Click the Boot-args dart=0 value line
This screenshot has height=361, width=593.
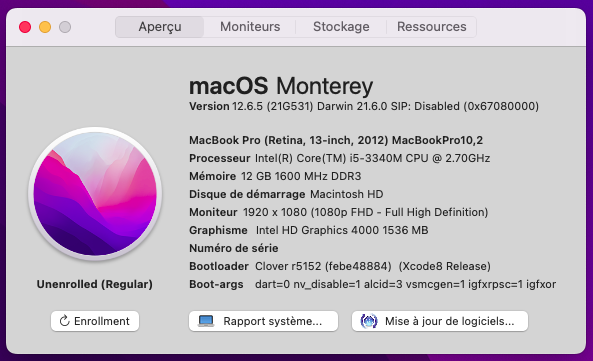pyautogui.click(x=405, y=284)
